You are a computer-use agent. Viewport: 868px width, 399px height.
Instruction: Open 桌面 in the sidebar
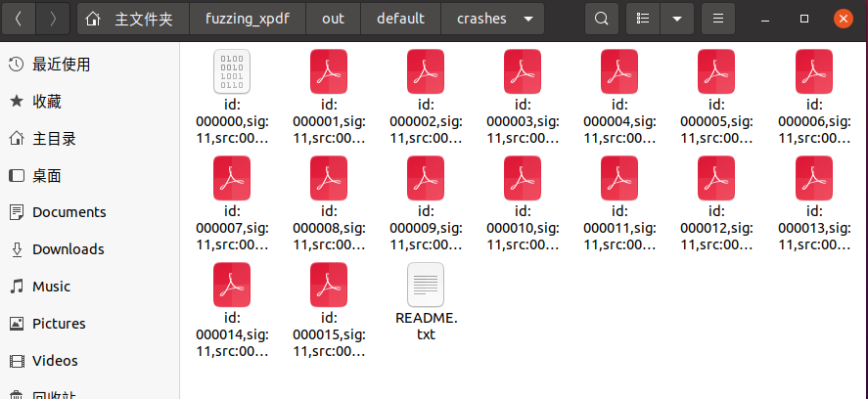(90, 176)
